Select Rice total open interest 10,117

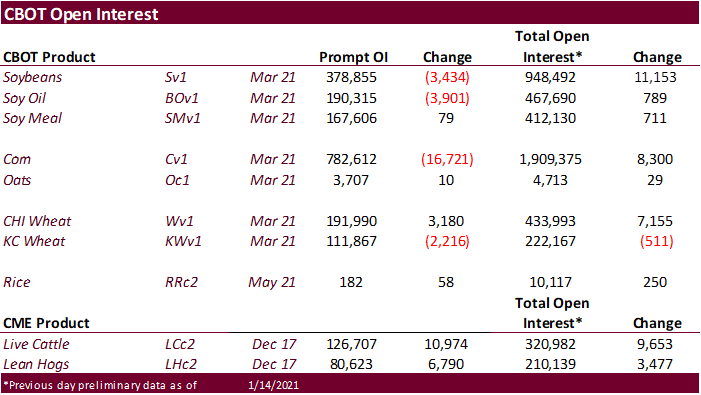click(550, 282)
